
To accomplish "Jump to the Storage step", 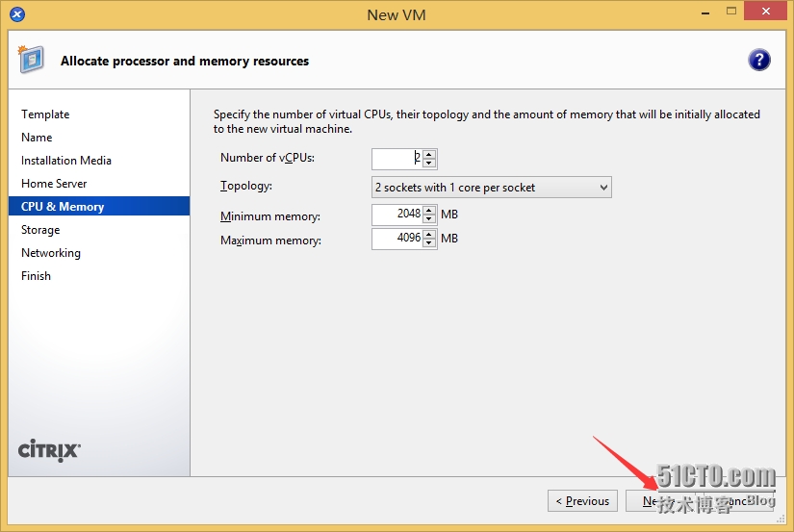I will click(x=40, y=230).
